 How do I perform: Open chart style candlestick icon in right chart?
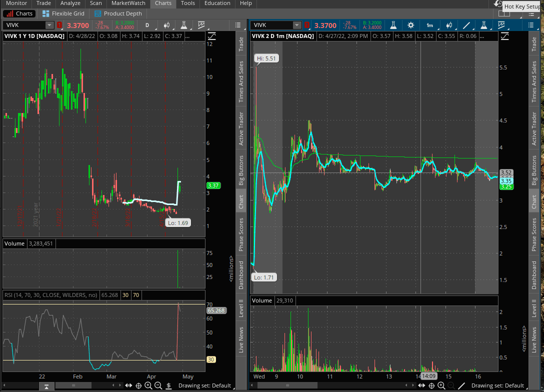coord(449,25)
